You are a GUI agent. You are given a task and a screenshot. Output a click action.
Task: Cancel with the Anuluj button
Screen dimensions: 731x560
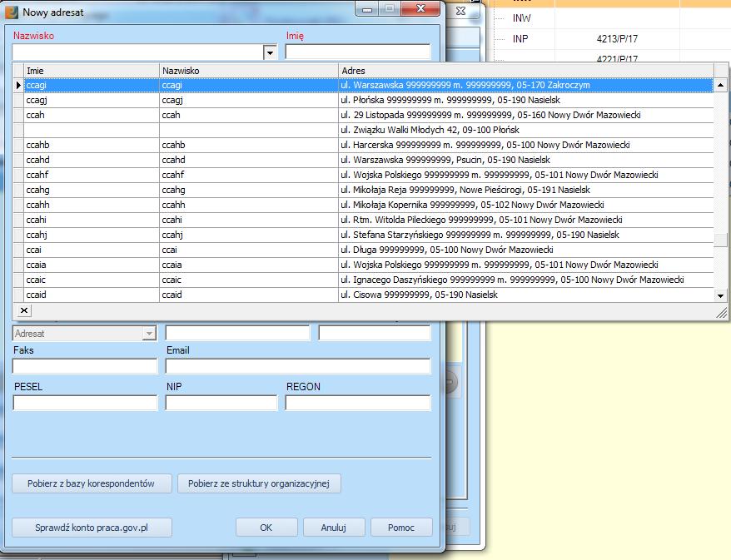334,528
